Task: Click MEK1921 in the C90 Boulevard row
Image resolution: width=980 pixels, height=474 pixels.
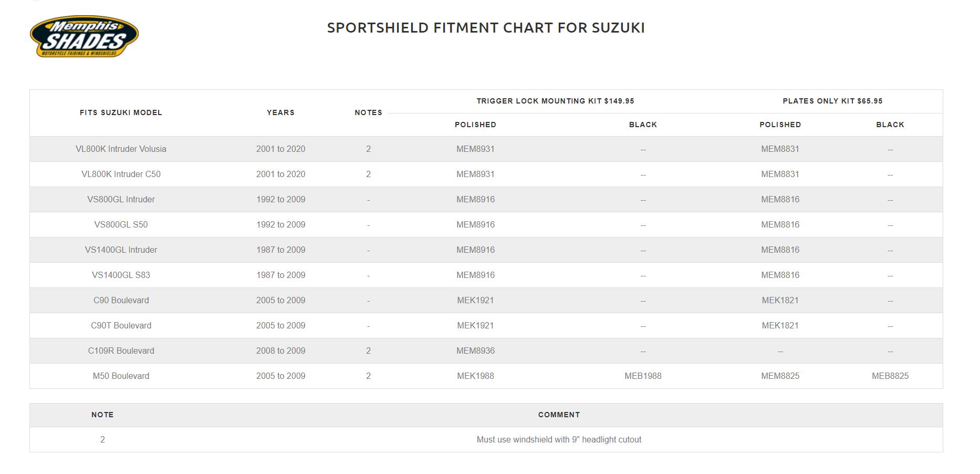Action: pyautogui.click(x=475, y=301)
